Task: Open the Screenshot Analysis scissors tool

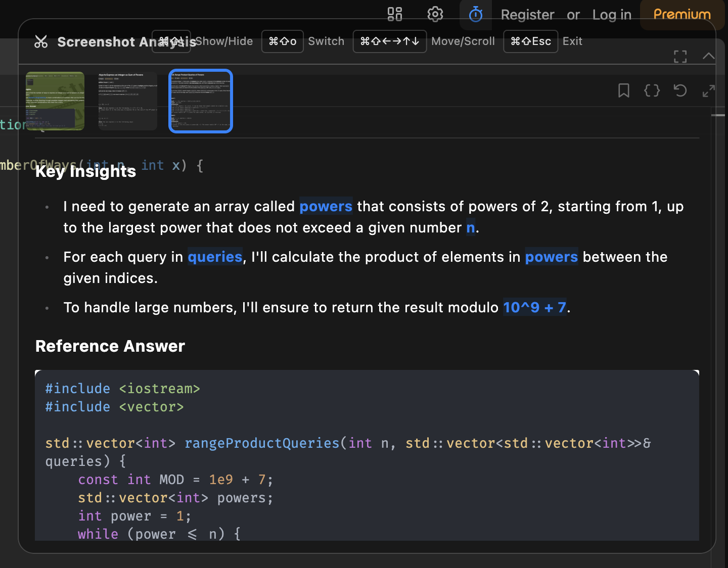Action: [41, 41]
